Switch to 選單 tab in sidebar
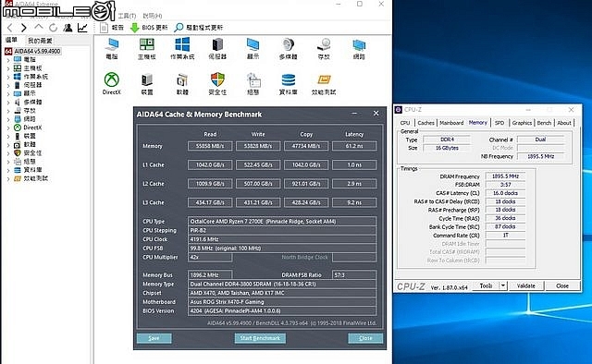Viewport: 592px width, 364px height. pos(11,40)
